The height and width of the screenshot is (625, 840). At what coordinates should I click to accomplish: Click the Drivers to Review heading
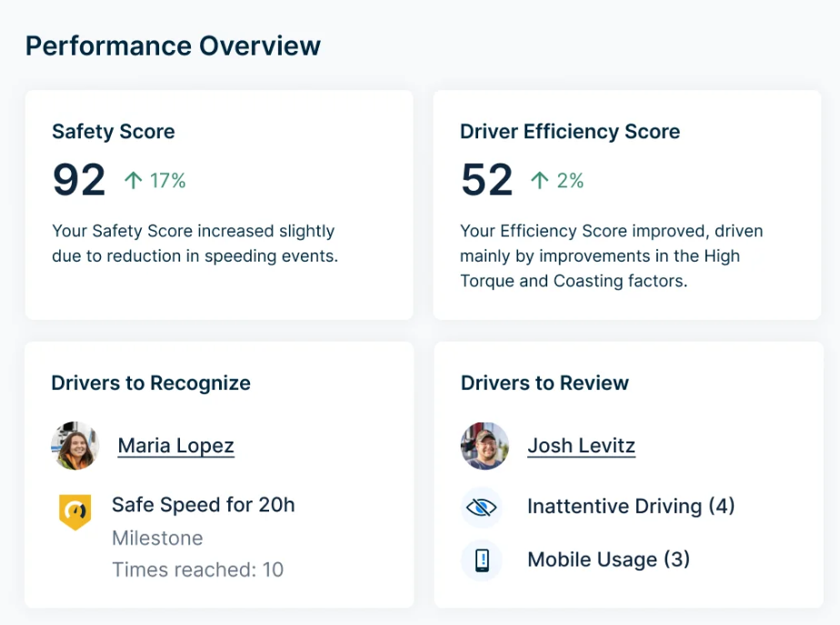(x=545, y=383)
